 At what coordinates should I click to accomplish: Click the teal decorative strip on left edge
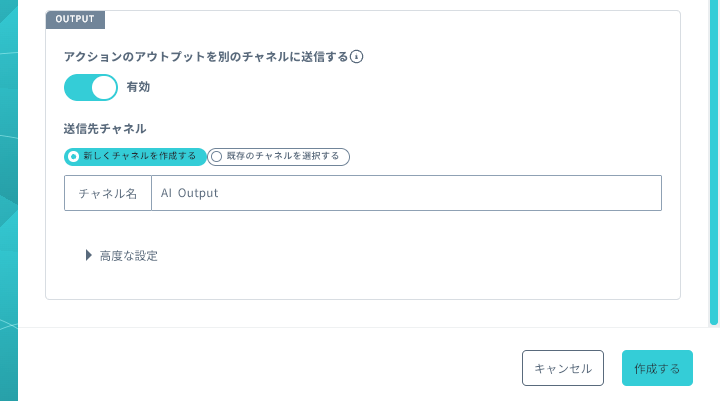[x=9, y=200]
